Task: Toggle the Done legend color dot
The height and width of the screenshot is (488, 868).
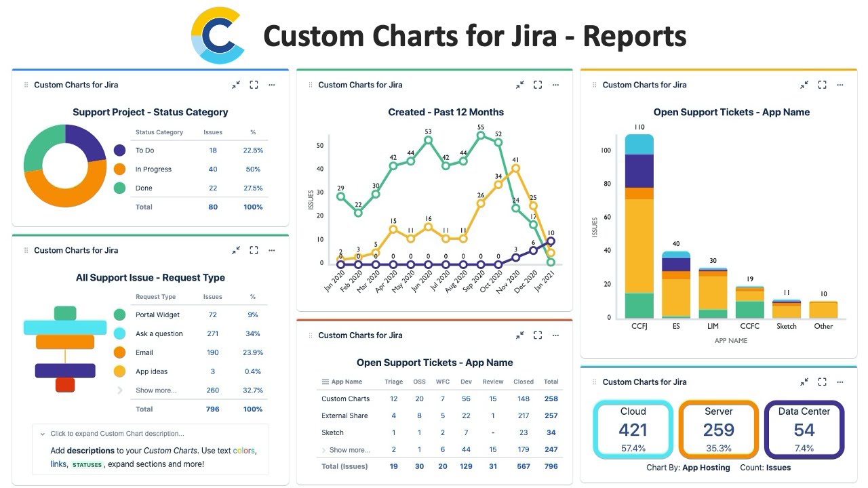Action: [x=119, y=188]
